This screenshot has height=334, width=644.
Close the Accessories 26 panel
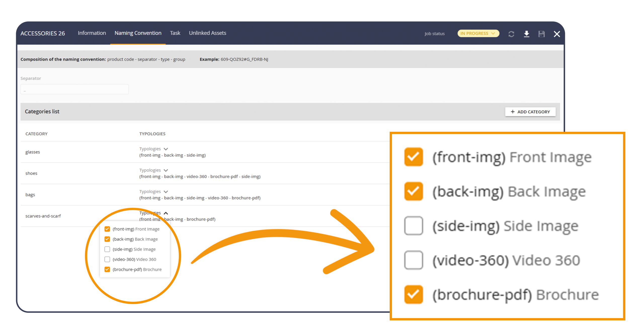[x=557, y=34]
